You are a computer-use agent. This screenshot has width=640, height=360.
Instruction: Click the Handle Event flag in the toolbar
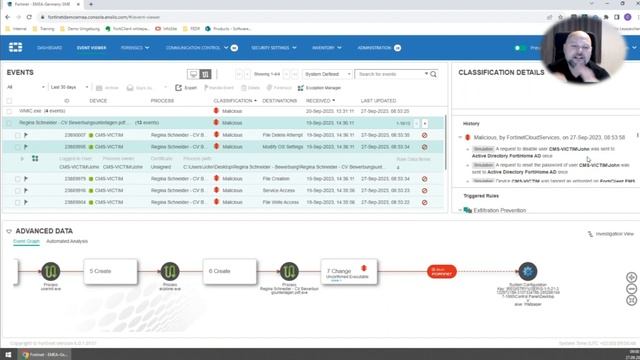206,88
